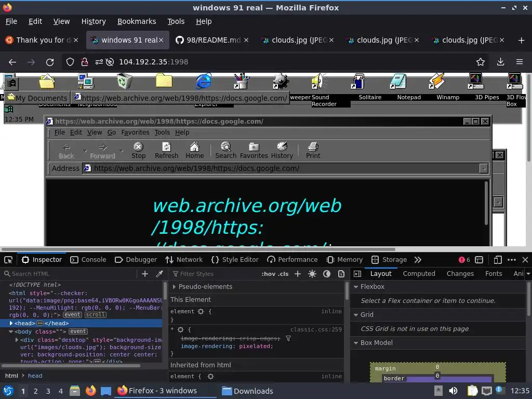This screenshot has width=532, height=399.
Task: Toggle the .cls class panel
Action: [283, 274]
